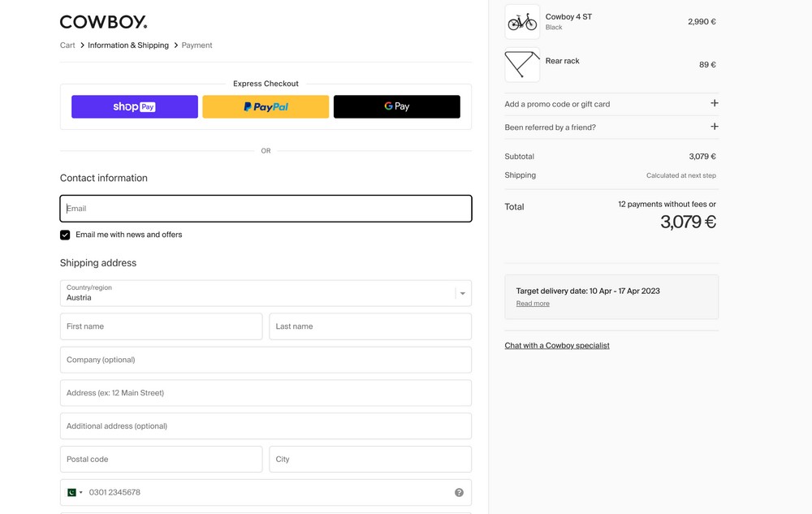Click the Read more delivery date link
The width and height of the screenshot is (812, 514).
pyautogui.click(x=532, y=303)
